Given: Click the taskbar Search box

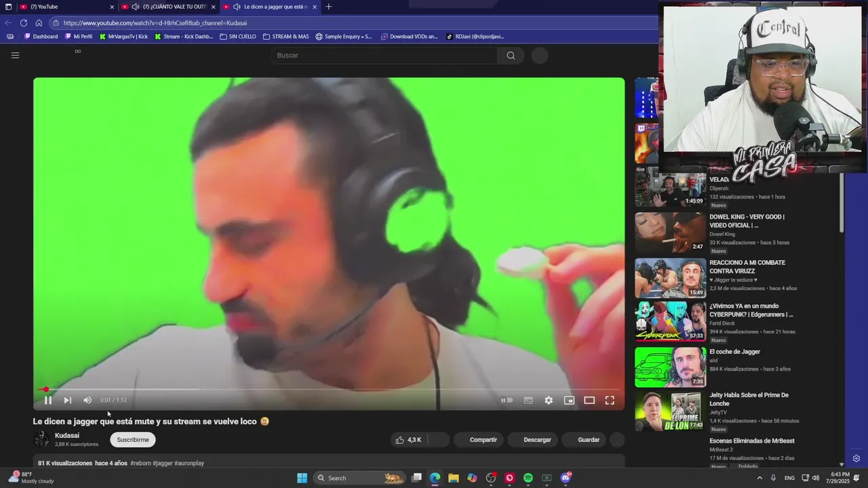Looking at the screenshot, I should pyautogui.click(x=360, y=478).
